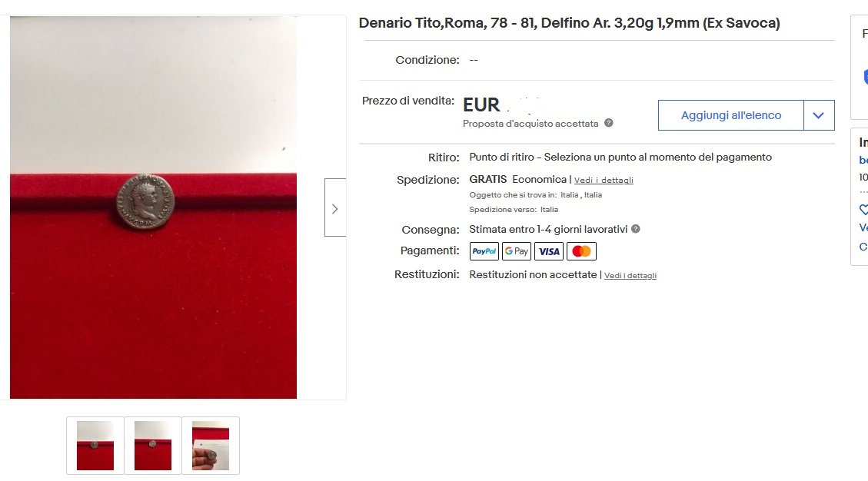Select the third thumbnail with hand holding coin
The height and width of the screenshot is (481, 868).
(211, 446)
